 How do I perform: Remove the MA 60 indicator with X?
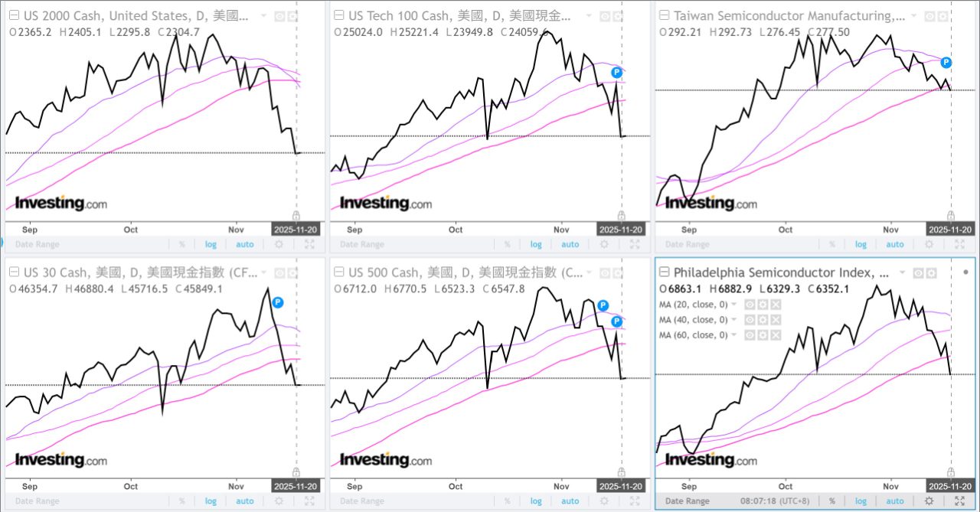click(x=776, y=335)
